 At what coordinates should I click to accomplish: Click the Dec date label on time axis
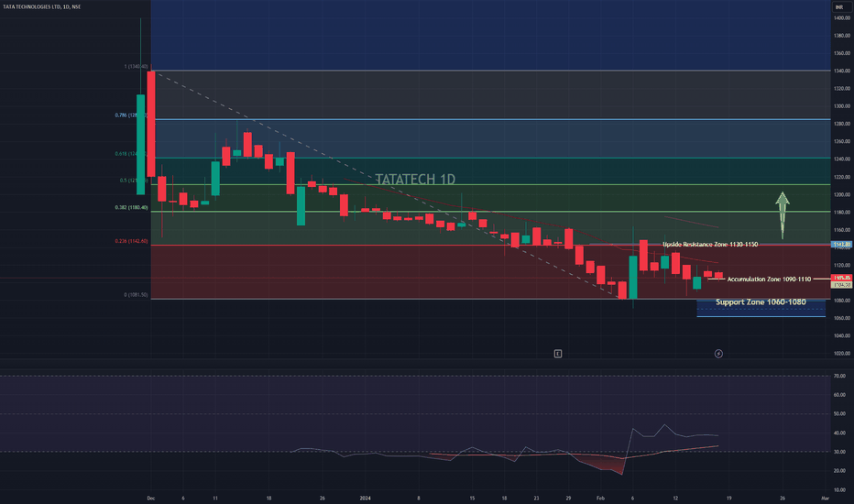[x=151, y=498]
